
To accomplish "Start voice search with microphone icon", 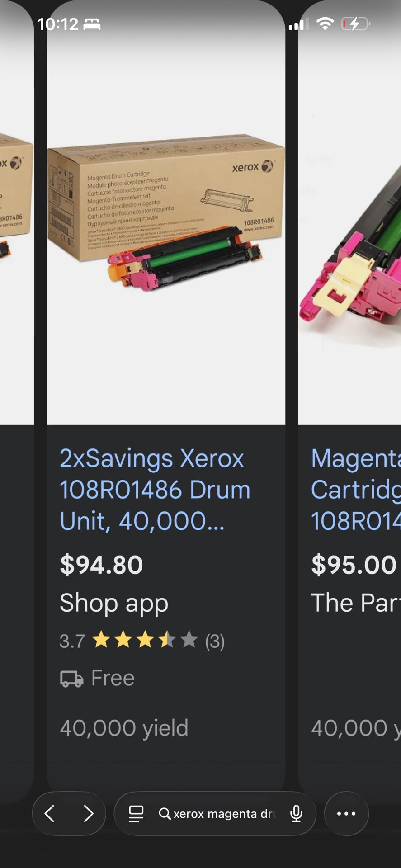I will point(296,814).
